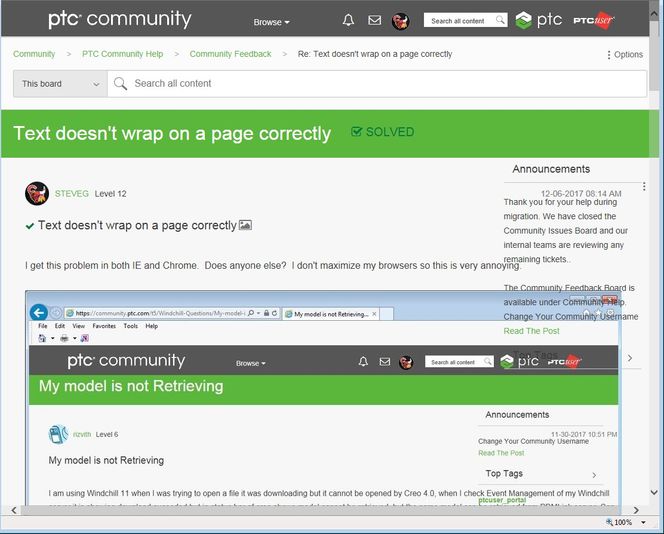664x534 pixels.
Task: Open the Help menu in the embedded IE window
Action: (x=152, y=326)
